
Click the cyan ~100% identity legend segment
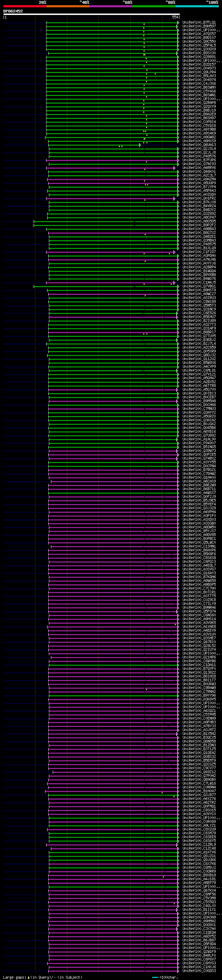[197, 6]
